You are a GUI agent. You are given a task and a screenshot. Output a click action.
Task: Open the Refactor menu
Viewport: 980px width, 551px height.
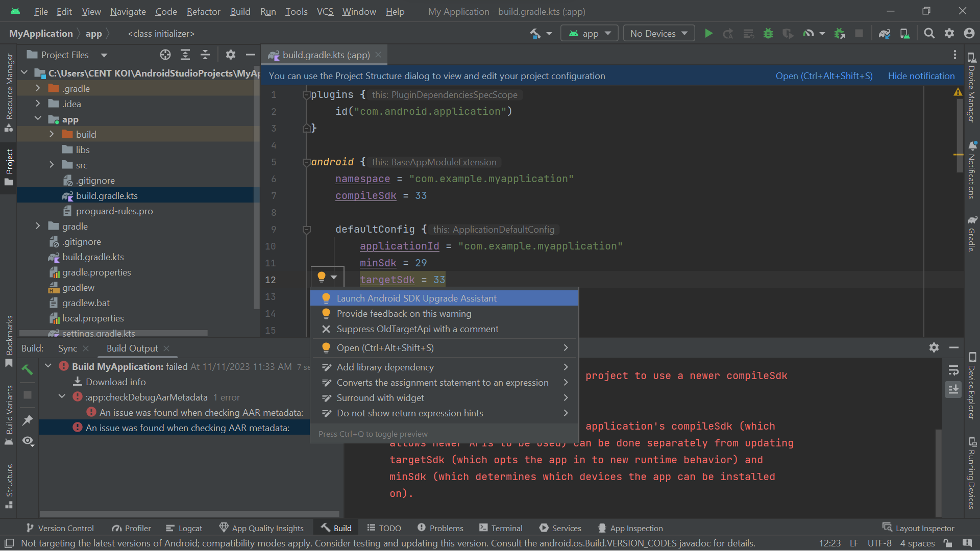tap(203, 11)
